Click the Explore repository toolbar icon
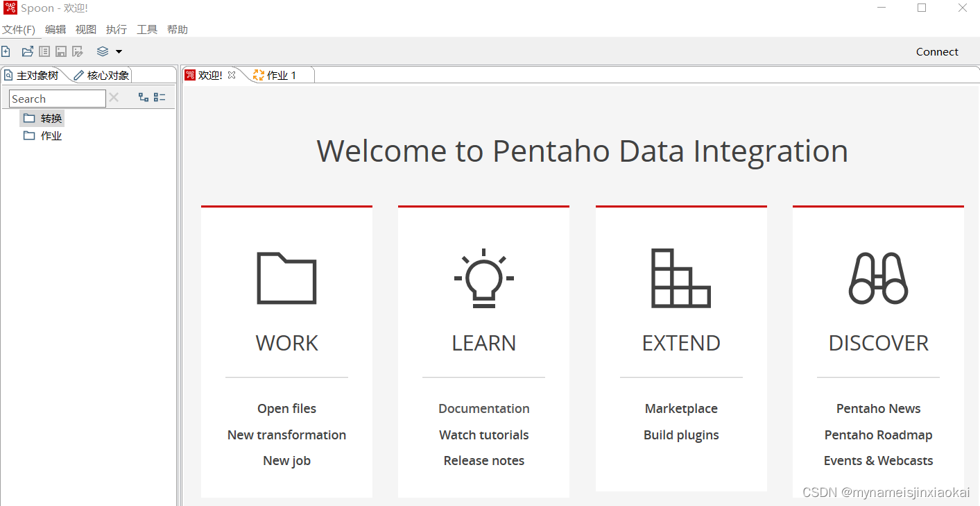Image resolution: width=980 pixels, height=506 pixels. coord(44,51)
